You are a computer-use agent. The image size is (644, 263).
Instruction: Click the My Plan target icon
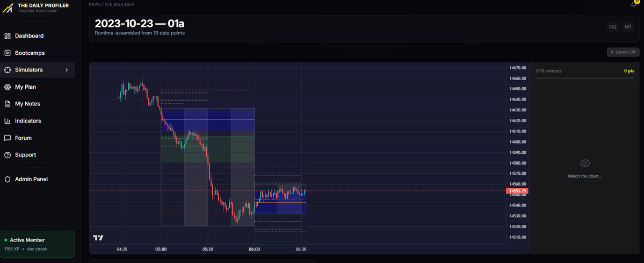pos(8,87)
